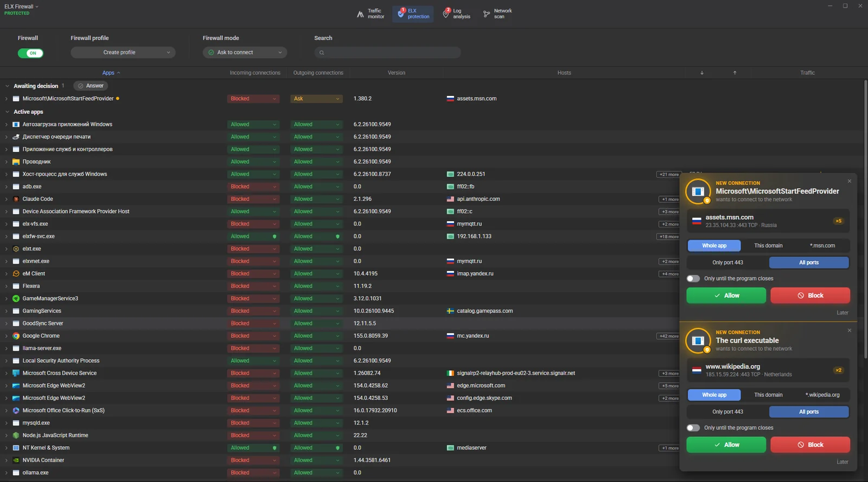Click the search magnifier icon
868x482 pixels.
pyautogui.click(x=322, y=53)
